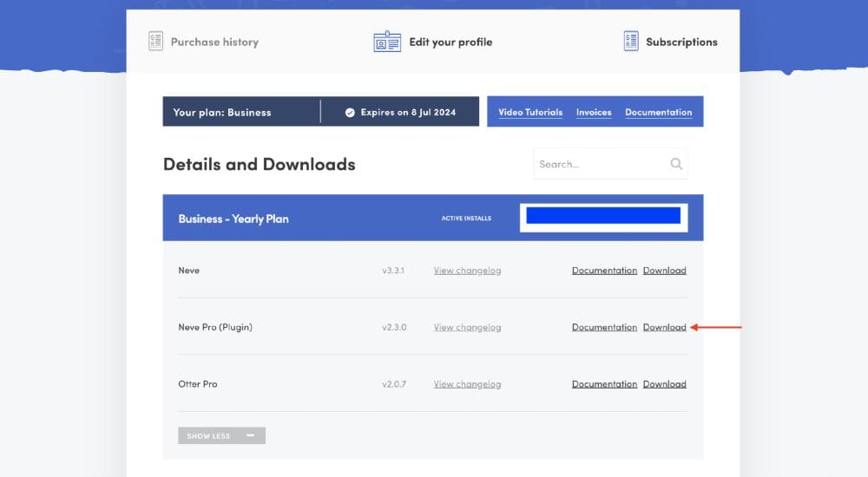Screen dimensions: 868x477
Task: Open the Invoices link
Action: [594, 113]
